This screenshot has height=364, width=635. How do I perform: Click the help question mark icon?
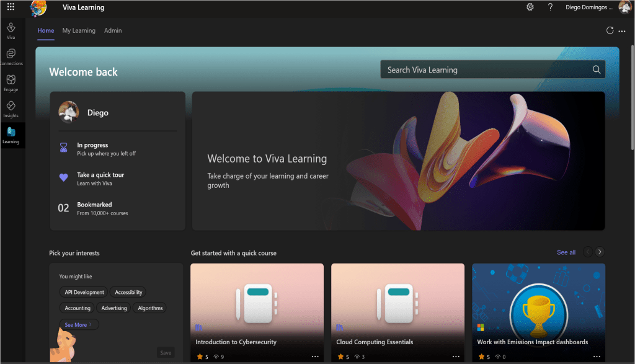point(550,7)
